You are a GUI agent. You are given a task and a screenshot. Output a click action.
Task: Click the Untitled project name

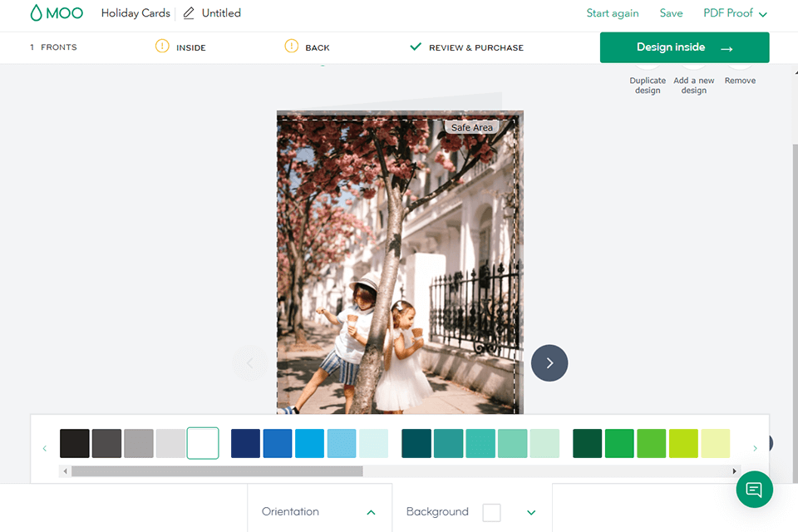point(221,13)
